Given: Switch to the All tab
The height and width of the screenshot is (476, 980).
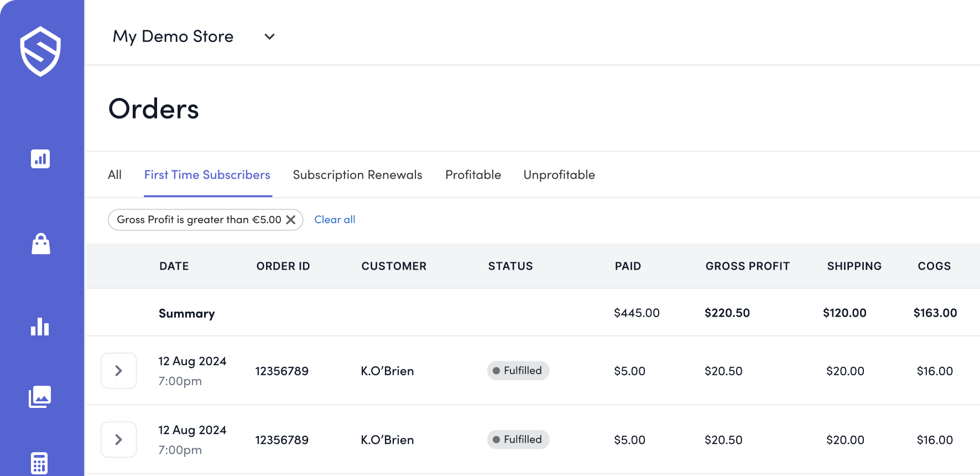Looking at the screenshot, I should [114, 175].
